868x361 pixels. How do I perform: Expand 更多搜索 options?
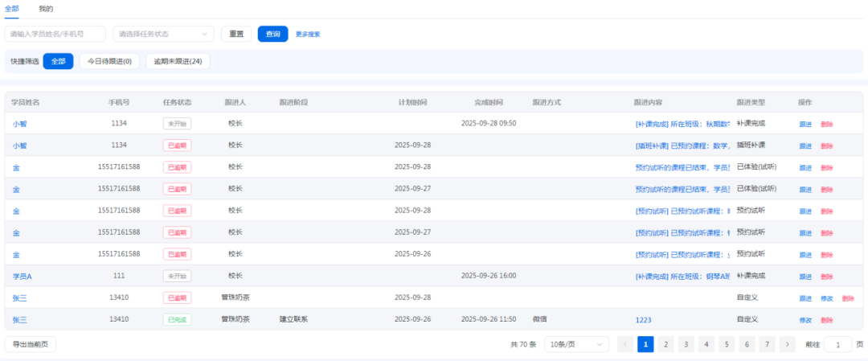(x=308, y=35)
